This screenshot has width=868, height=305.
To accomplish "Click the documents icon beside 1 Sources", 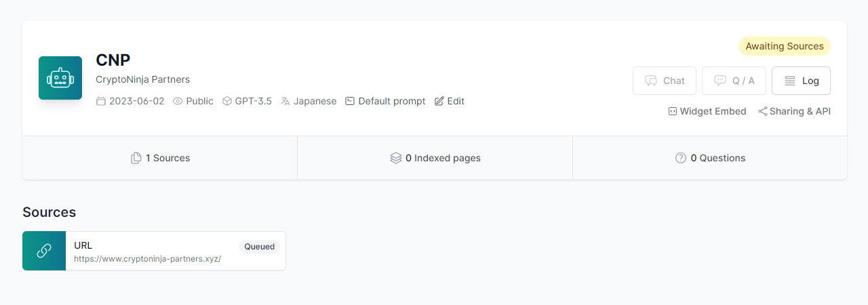I will (136, 158).
